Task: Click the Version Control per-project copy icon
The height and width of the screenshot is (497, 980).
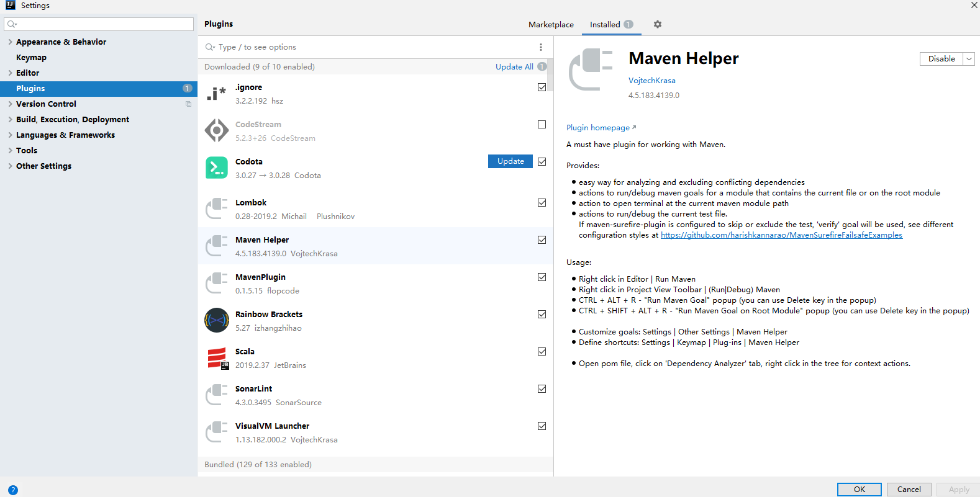Action: click(x=188, y=104)
